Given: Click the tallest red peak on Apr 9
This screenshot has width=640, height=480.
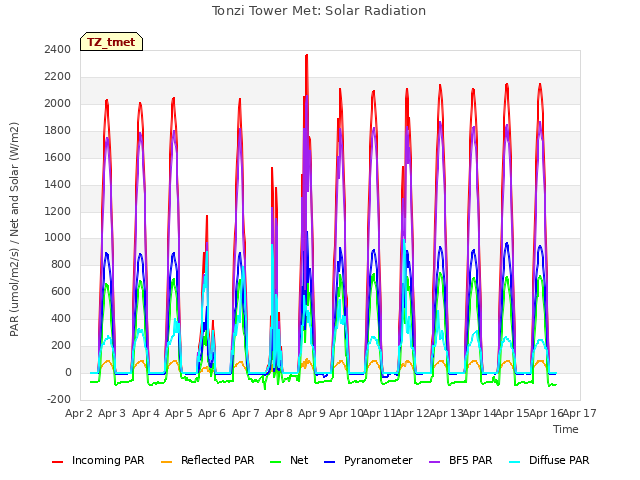Looking at the screenshot, I should coord(307,56).
